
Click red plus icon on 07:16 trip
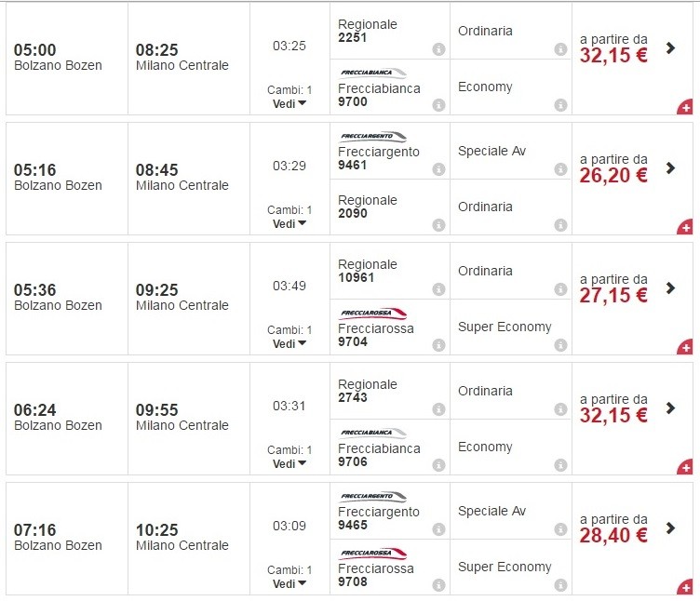[686, 588]
